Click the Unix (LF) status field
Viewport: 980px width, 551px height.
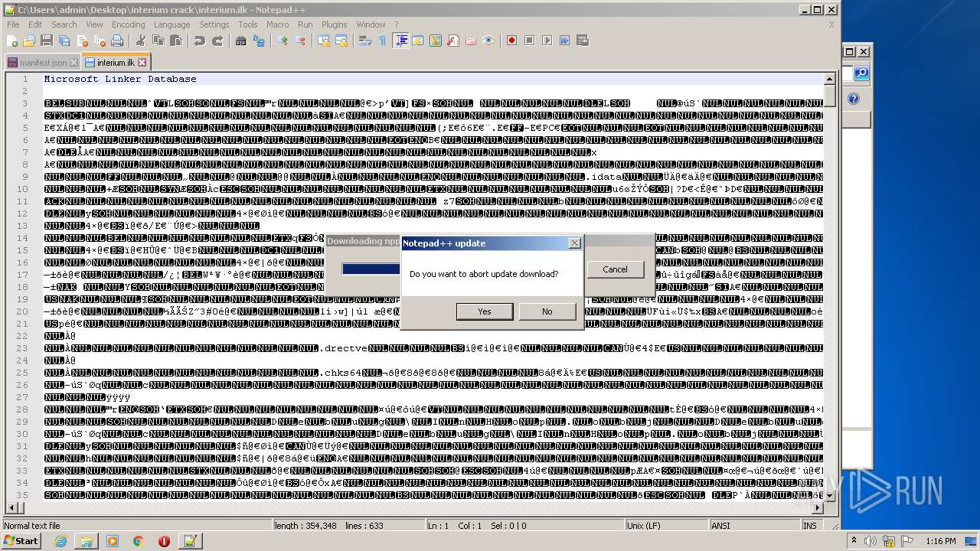coord(667,526)
